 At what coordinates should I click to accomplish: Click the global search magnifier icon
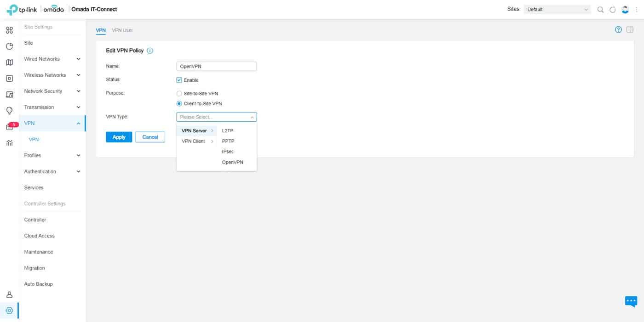pyautogui.click(x=600, y=9)
